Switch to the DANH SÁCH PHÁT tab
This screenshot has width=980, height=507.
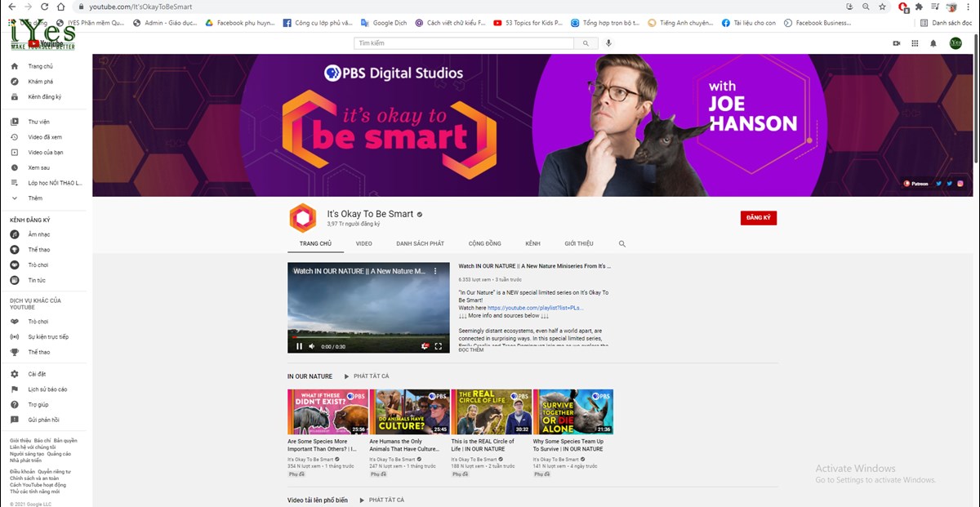[x=420, y=243]
